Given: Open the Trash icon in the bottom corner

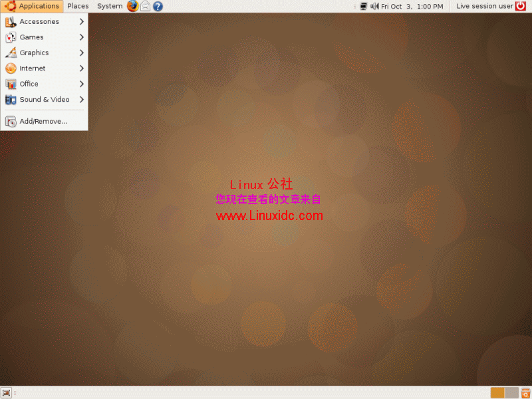Looking at the screenshot, I should click(524, 392).
